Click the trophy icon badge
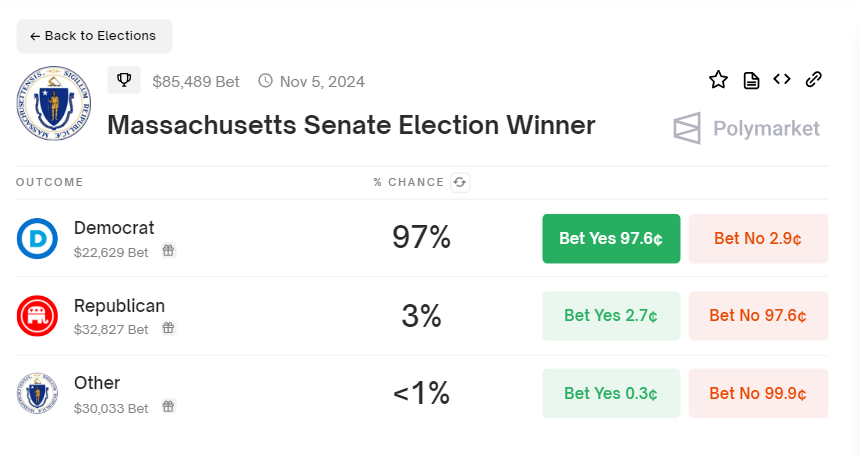 click(124, 80)
